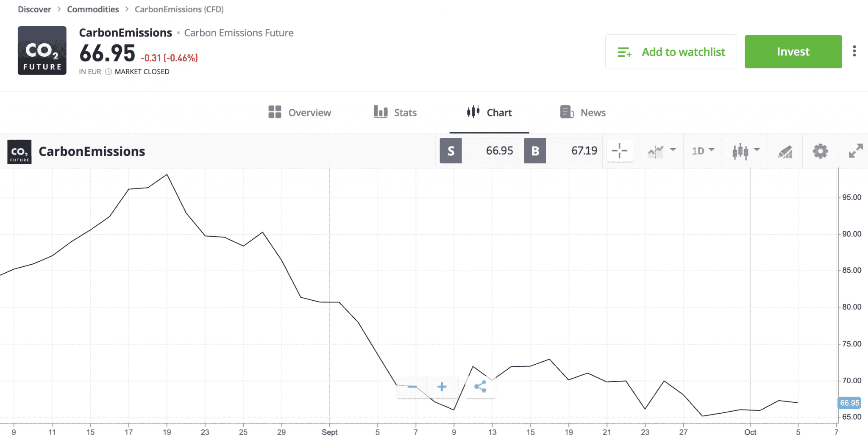868x443 pixels.
Task: Click the small CO2 logo in chart header
Action: click(x=19, y=151)
